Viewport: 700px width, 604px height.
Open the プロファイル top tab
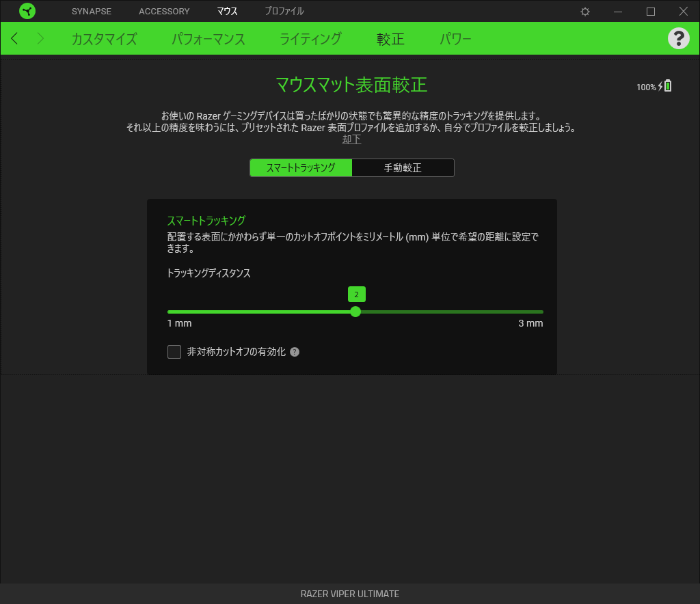click(284, 11)
